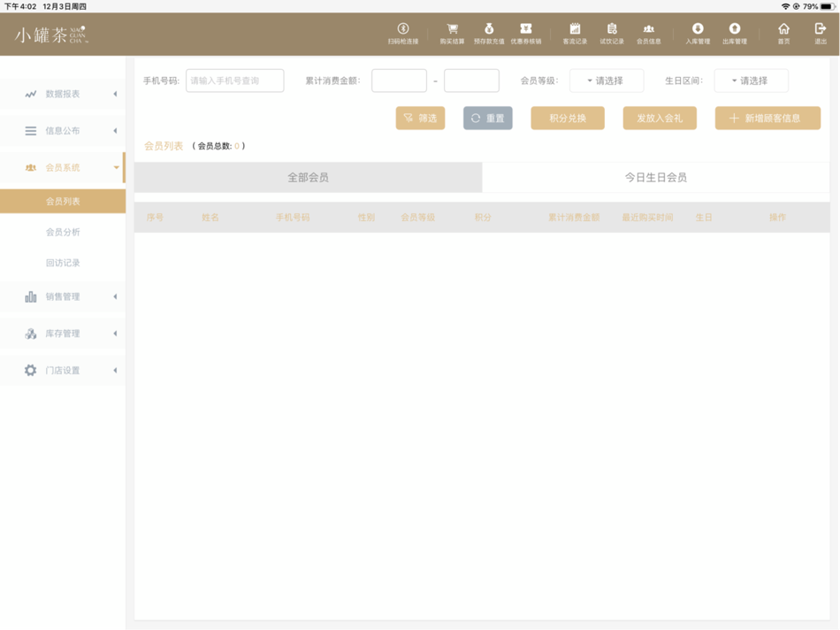
Task: Click the status bar date 12月3日周四
Action: tap(65, 6)
